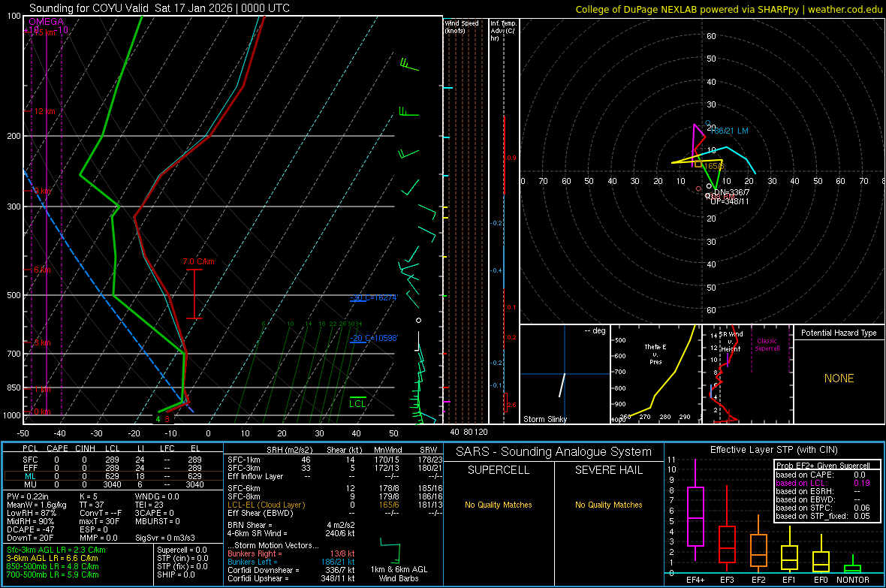Click the magenta 'based on LCL:' probability row
This screenshot has width=886, height=588.
coord(823,483)
